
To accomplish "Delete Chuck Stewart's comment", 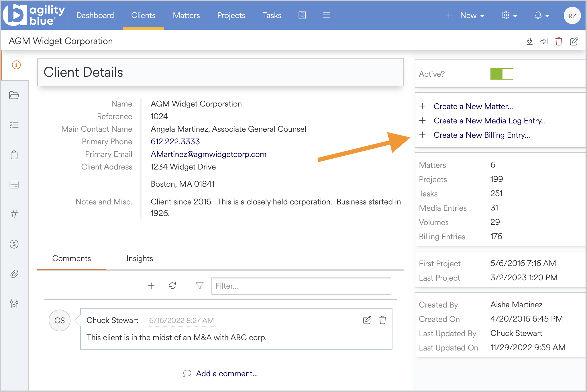I will 383,320.
